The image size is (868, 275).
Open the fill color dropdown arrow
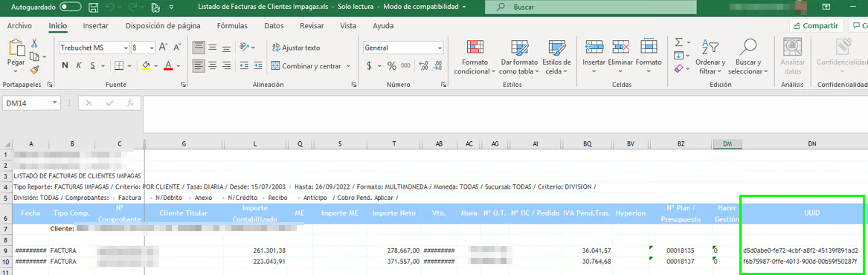click(156, 66)
